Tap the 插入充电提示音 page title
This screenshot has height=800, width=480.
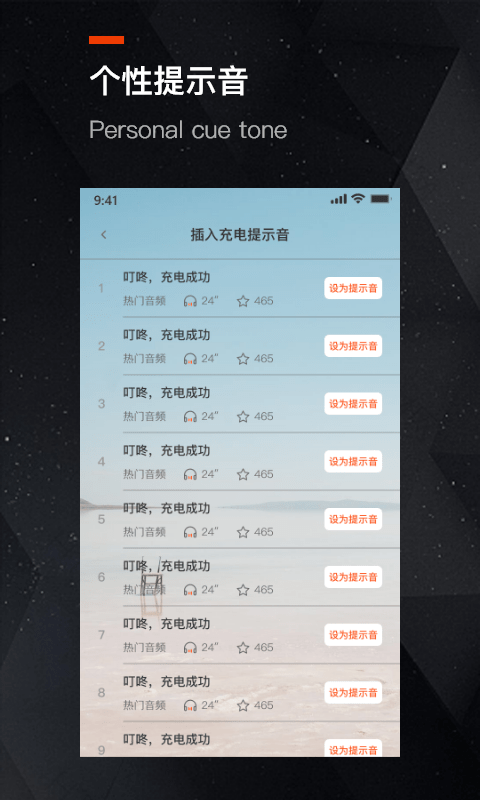(240, 235)
